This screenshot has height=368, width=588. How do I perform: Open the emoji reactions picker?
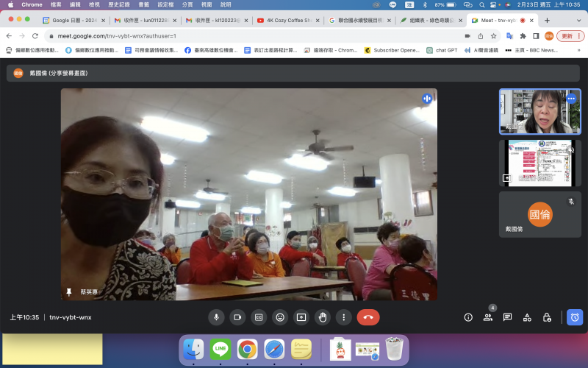click(x=279, y=317)
